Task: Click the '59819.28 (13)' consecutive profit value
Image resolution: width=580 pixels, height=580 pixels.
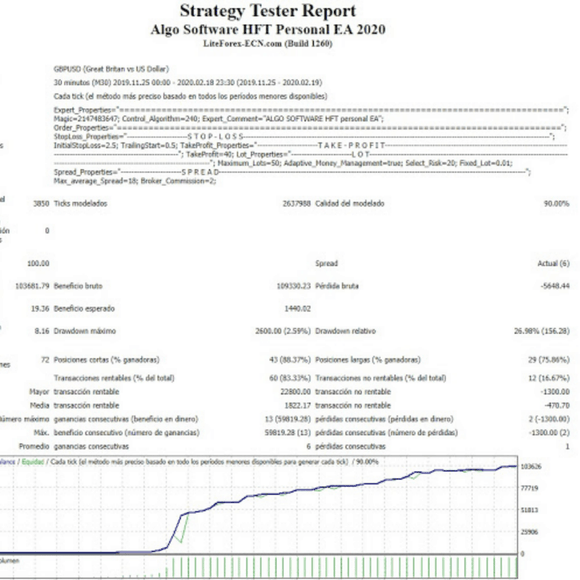Action: point(288,433)
